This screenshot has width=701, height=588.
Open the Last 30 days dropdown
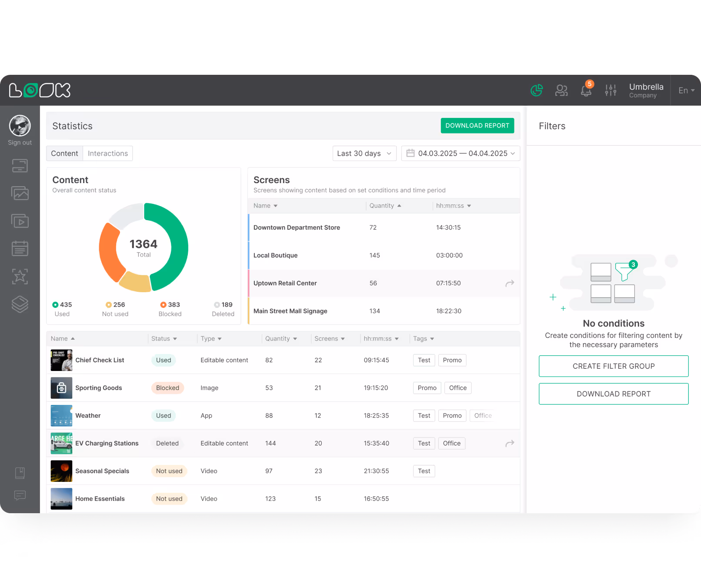tap(364, 153)
